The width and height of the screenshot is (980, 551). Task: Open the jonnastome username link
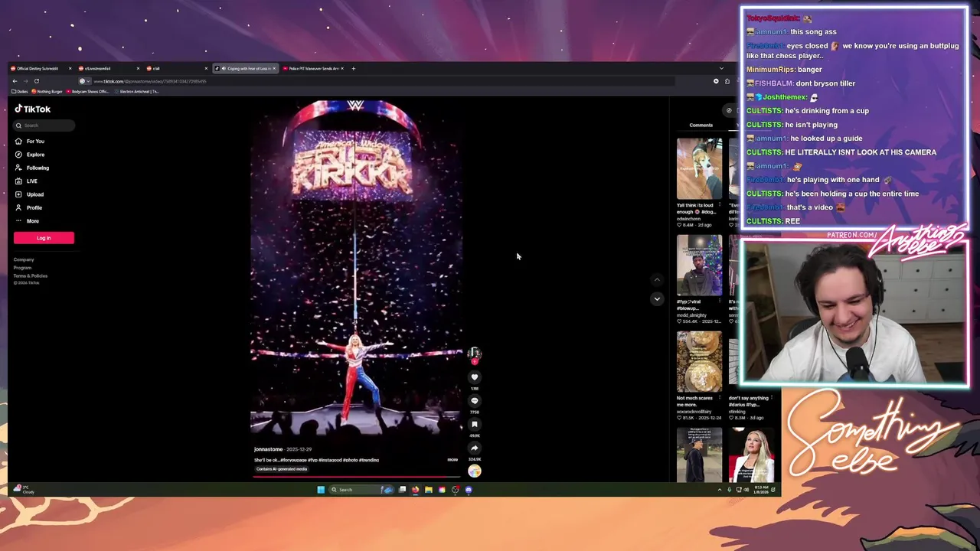tap(268, 449)
